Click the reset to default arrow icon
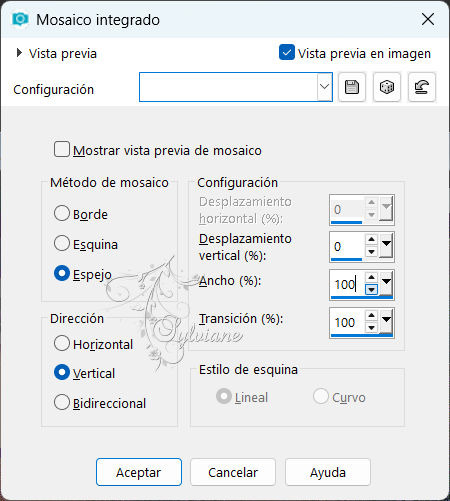Screen dimensions: 450x501 point(422,87)
